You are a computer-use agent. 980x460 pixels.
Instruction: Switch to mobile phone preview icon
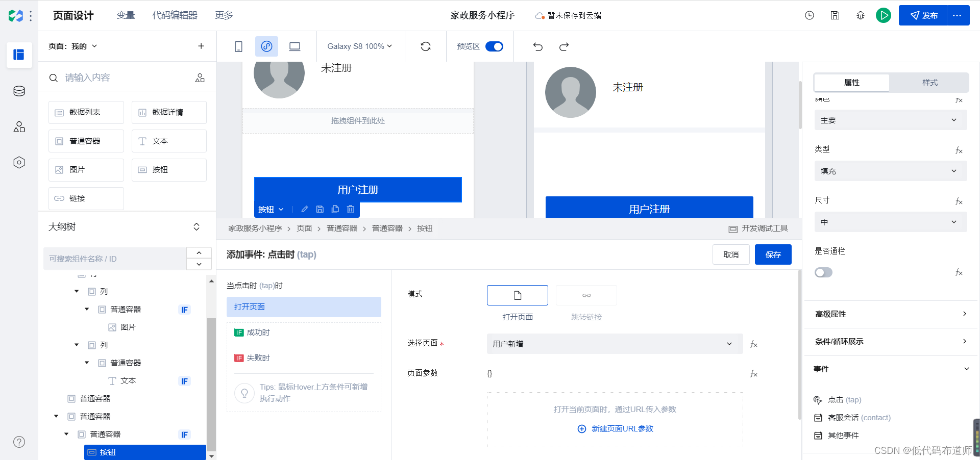pyautogui.click(x=238, y=46)
